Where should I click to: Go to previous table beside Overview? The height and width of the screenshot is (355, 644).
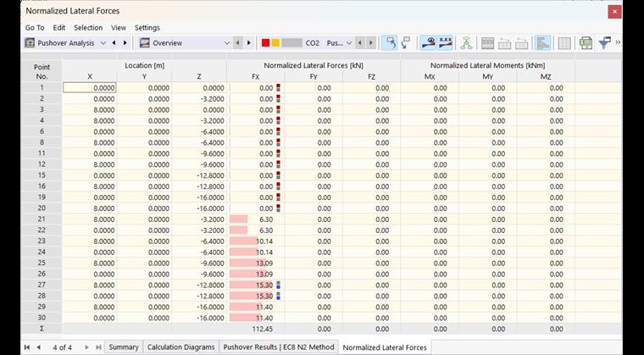[237, 42]
